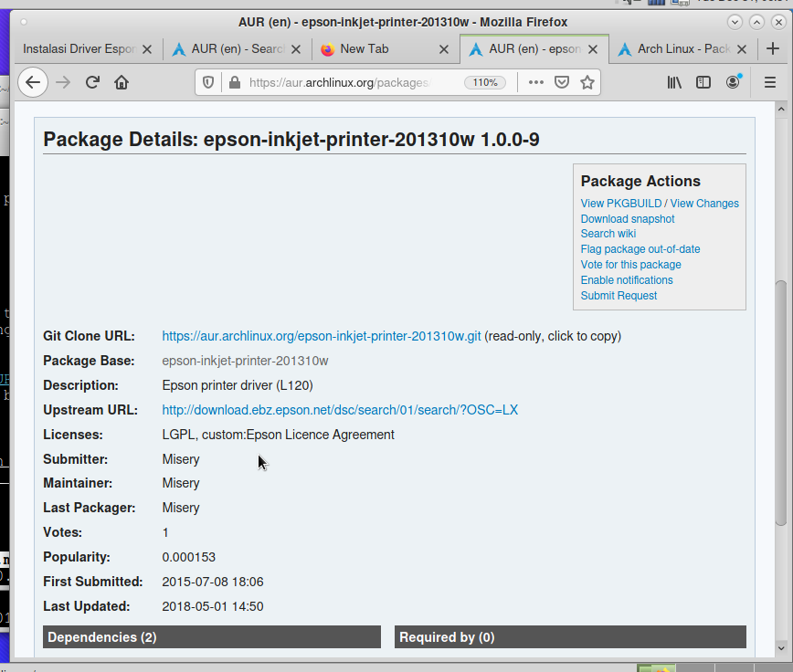The width and height of the screenshot is (793, 672).
Task: Click the browser Back arrow button
Action: [x=33, y=82]
